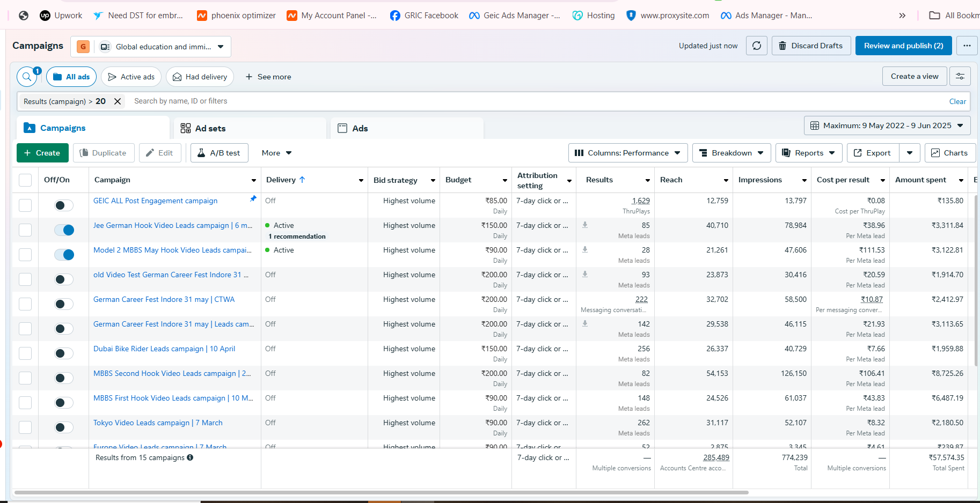
Task: Open the phoenix optimizer bookmark
Action: [236, 16]
